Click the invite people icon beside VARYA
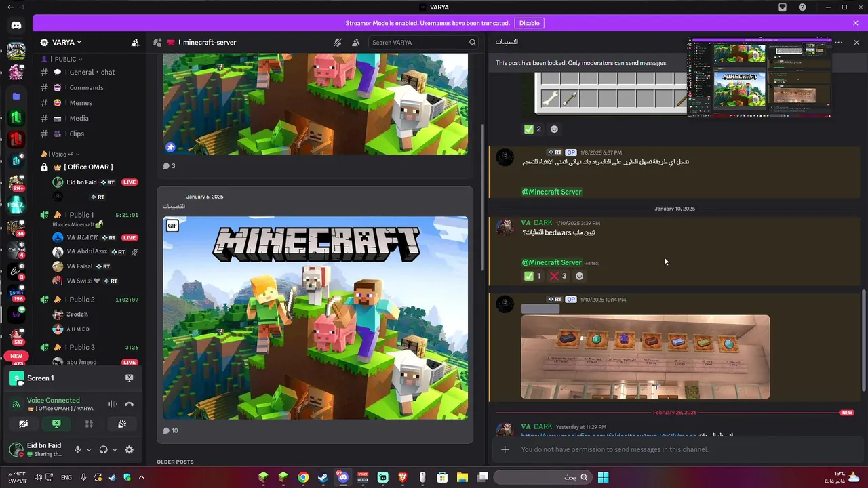Viewport: 868px width, 488px height. pos(136,42)
